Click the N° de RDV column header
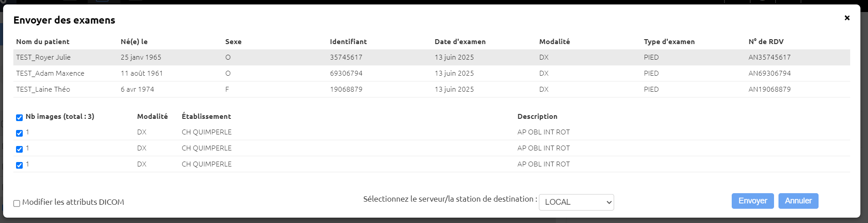Image resolution: width=868 pixels, height=223 pixels. tap(766, 41)
